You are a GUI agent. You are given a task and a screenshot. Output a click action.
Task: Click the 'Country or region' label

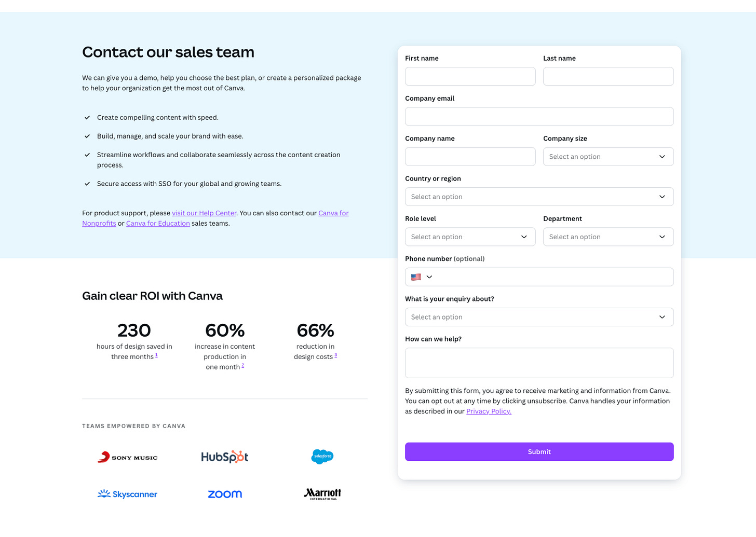click(433, 178)
